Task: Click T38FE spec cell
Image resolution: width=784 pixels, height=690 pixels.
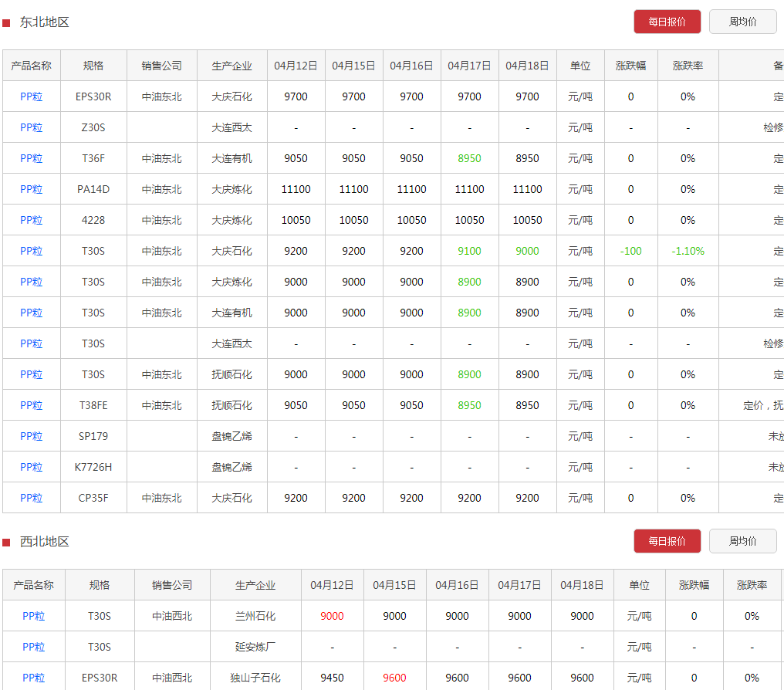Action: [93, 405]
